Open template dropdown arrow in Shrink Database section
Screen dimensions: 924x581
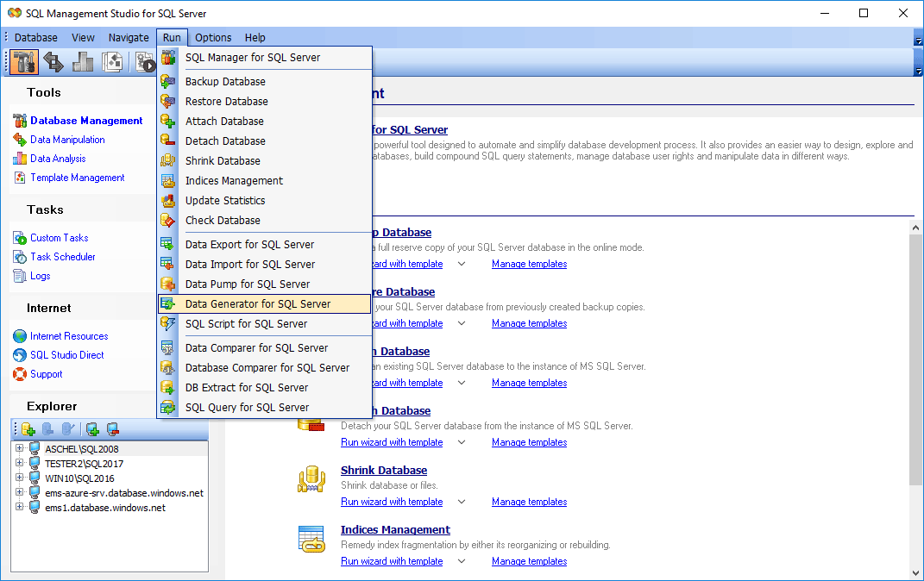pos(462,502)
